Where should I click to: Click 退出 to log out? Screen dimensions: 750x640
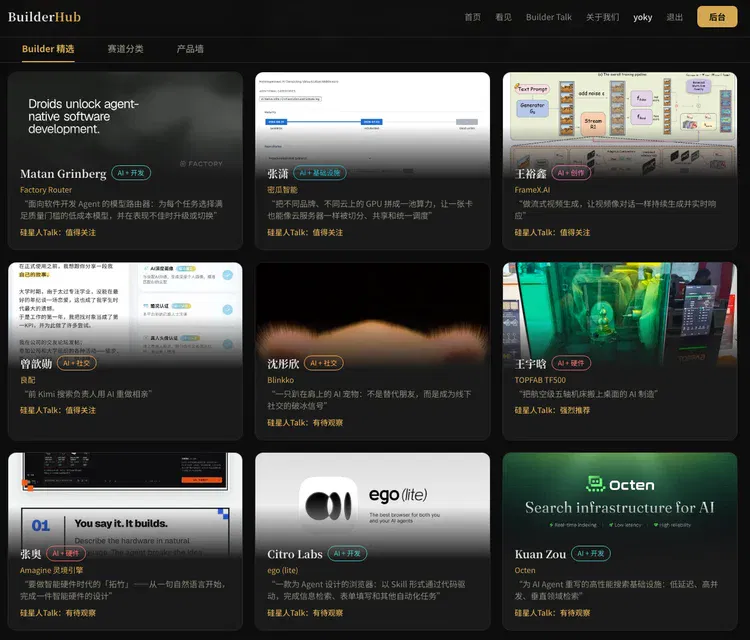674,17
